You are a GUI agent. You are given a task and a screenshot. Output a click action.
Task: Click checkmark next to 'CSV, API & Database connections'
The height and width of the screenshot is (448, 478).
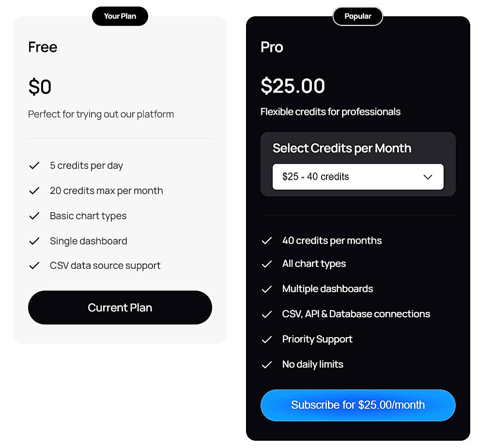(x=266, y=314)
